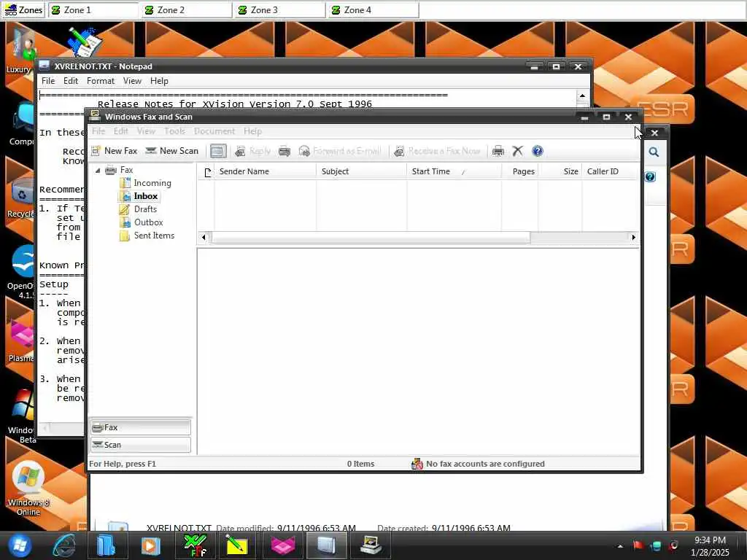Click the pink Plasma taskbar icon
This screenshot has height=560, width=747.
click(x=283, y=545)
